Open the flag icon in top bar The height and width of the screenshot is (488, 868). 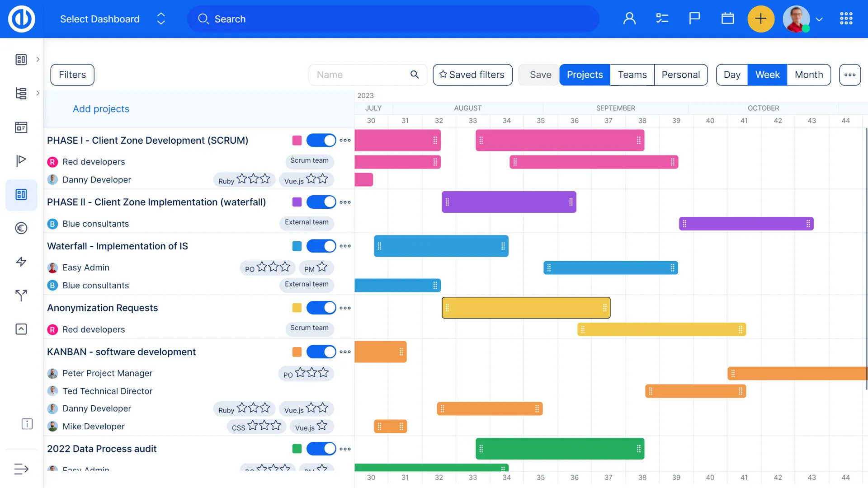click(694, 19)
